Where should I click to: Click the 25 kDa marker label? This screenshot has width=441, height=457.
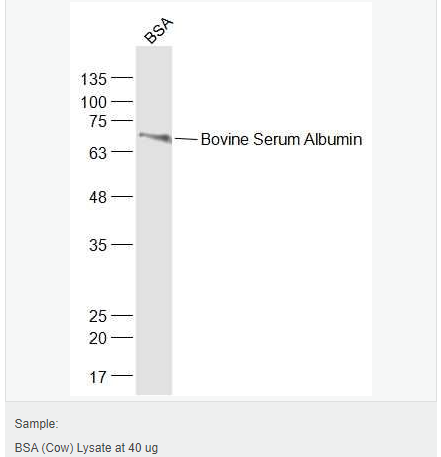(x=98, y=316)
